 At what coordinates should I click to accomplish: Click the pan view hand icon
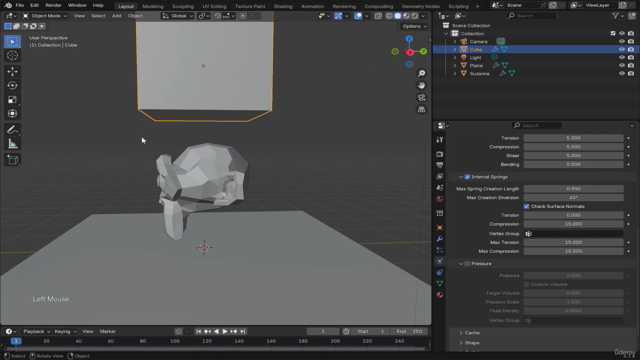421,85
